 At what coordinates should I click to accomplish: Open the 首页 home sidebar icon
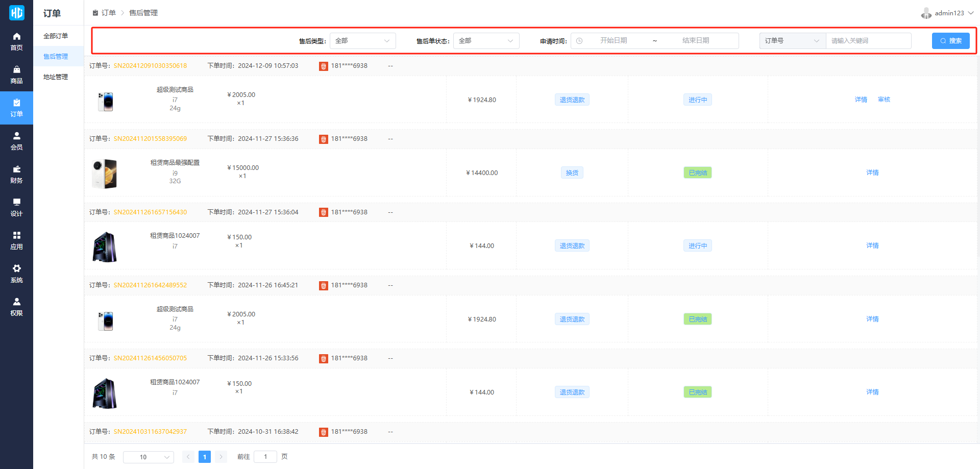coord(16,41)
